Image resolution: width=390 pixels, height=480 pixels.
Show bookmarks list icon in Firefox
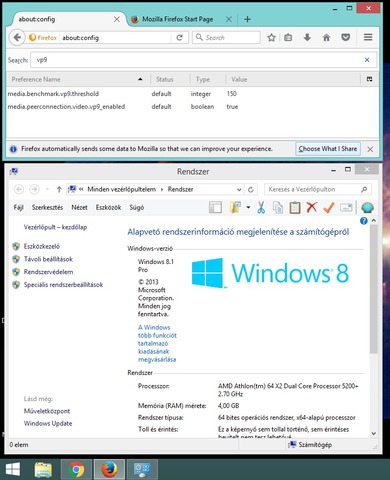point(288,37)
